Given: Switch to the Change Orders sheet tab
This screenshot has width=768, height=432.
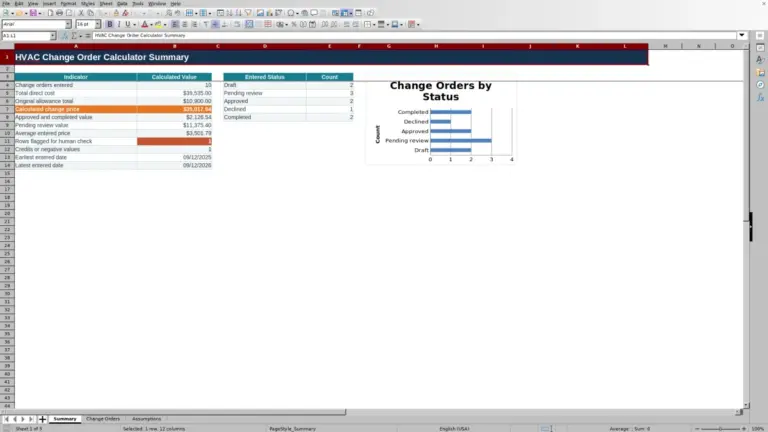Looking at the screenshot, I should (103, 419).
